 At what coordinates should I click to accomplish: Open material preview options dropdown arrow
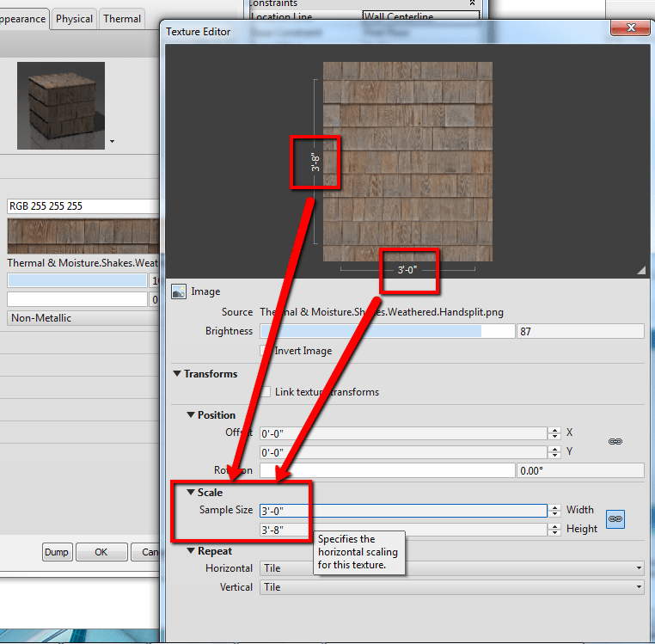pyautogui.click(x=112, y=141)
